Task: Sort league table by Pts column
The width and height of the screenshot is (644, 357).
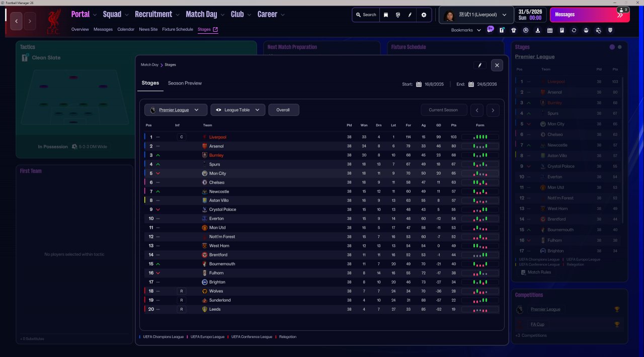Action: click(453, 125)
